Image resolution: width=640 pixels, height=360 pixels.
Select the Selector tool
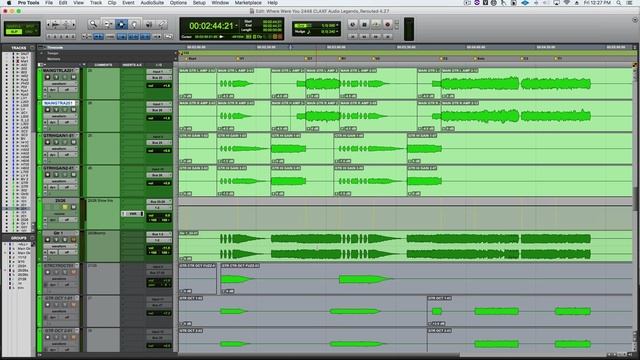121,24
